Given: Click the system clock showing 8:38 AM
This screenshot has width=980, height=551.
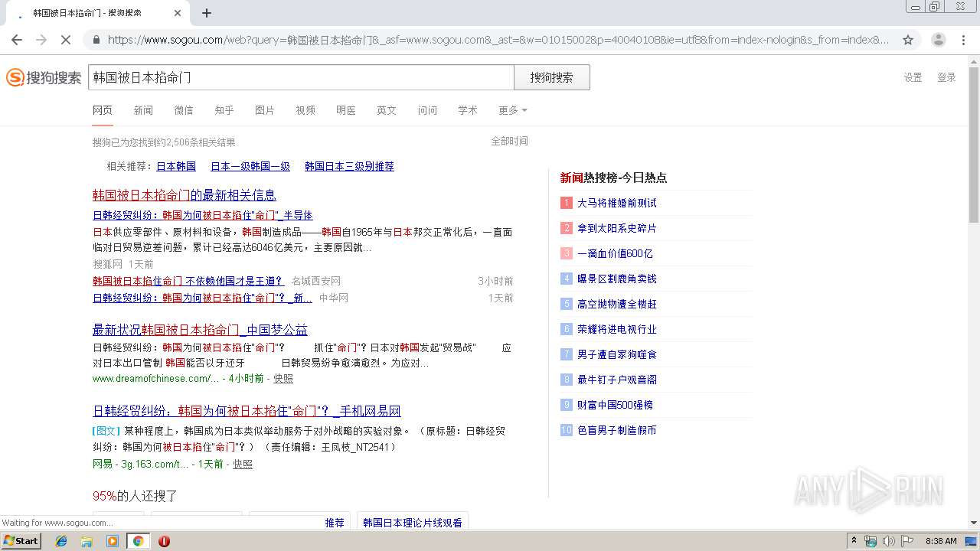Looking at the screenshot, I should click(941, 541).
